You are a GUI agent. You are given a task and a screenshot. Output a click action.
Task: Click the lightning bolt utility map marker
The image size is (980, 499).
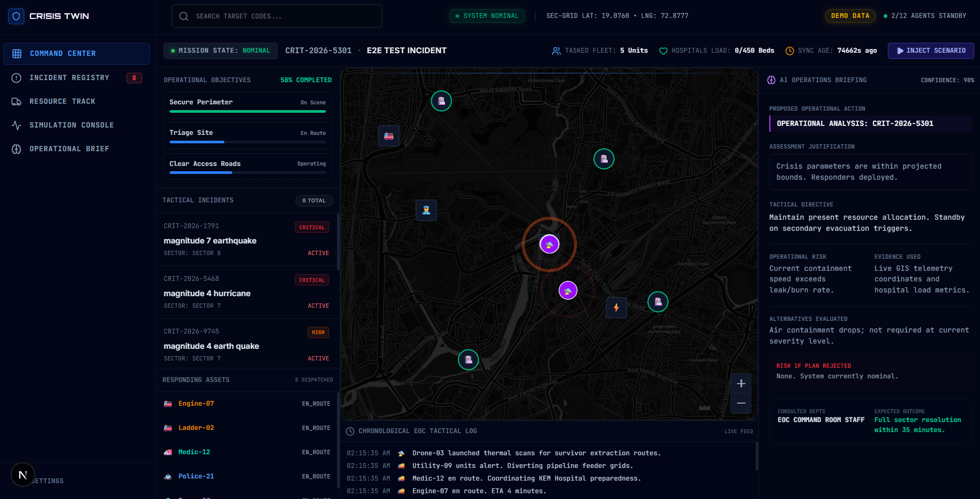tap(616, 308)
